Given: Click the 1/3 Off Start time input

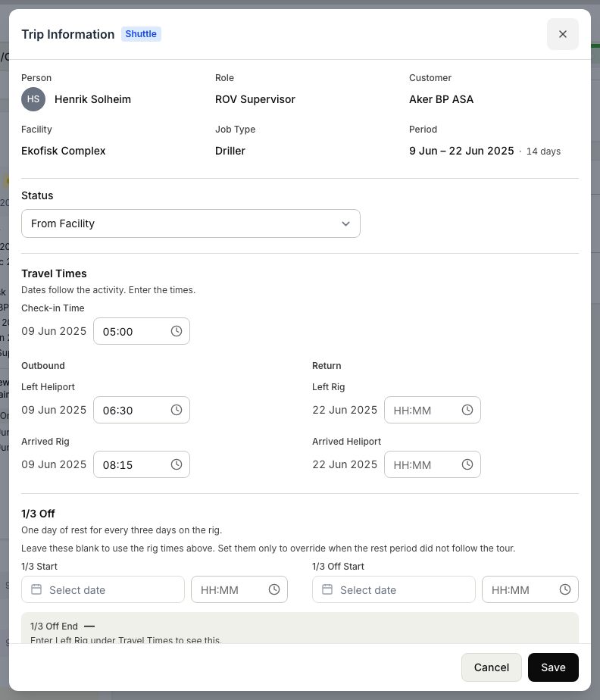Looking at the screenshot, I should pyautogui.click(x=530, y=589).
